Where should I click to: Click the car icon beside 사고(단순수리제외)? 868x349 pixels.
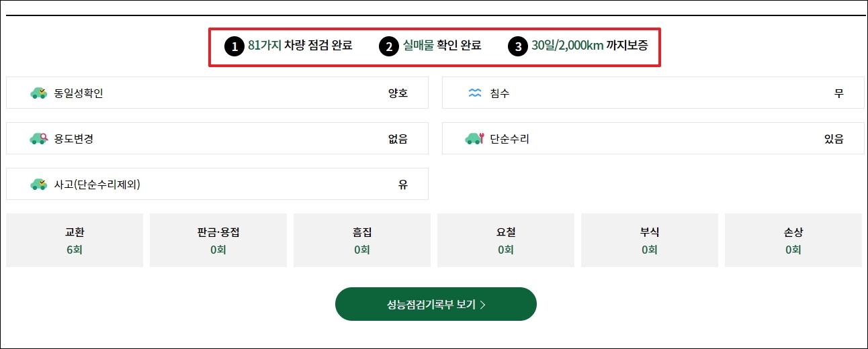tap(39, 185)
